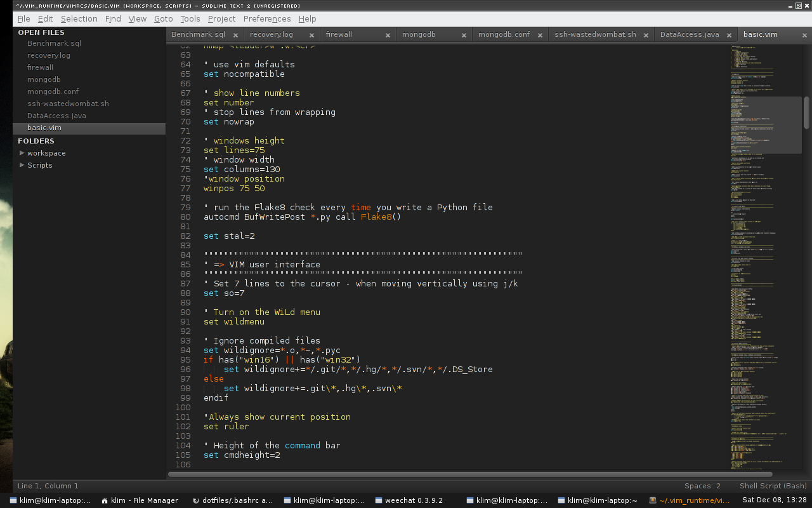Expand the workspace folder arrow
812x508 pixels.
(x=22, y=153)
